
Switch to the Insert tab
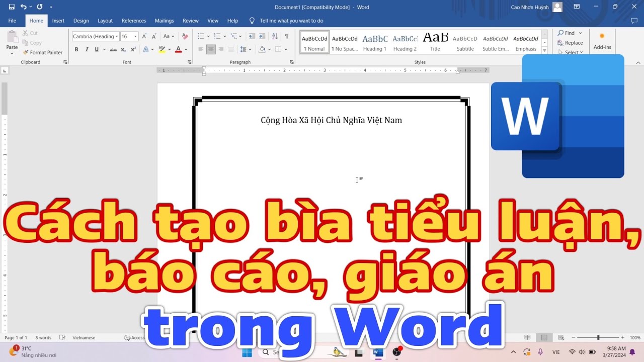coord(58,21)
